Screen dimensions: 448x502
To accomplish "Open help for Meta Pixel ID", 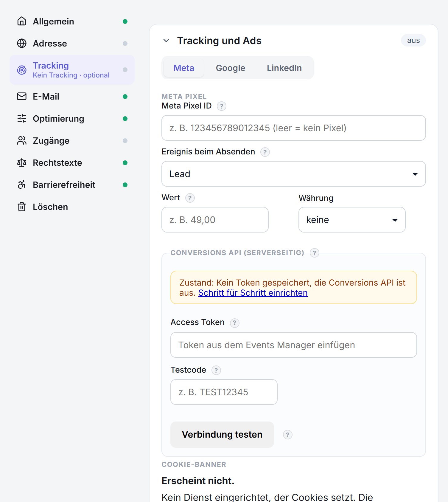I will (222, 106).
